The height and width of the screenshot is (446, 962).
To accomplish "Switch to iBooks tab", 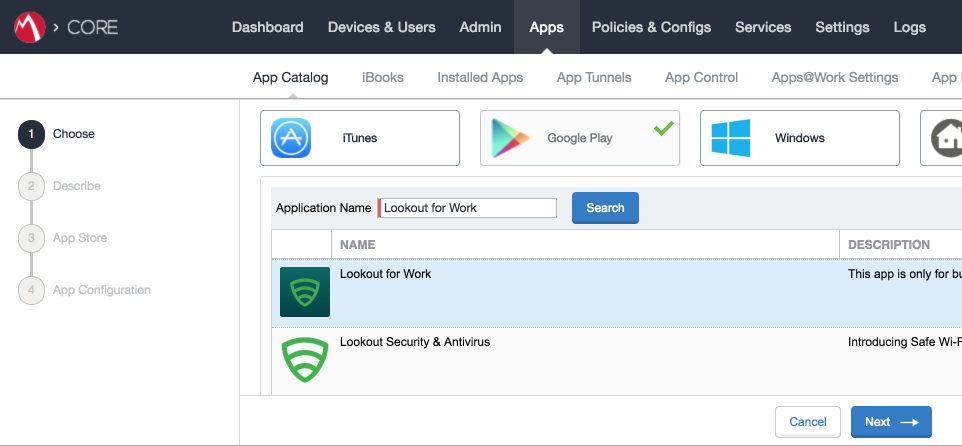I will [x=383, y=77].
